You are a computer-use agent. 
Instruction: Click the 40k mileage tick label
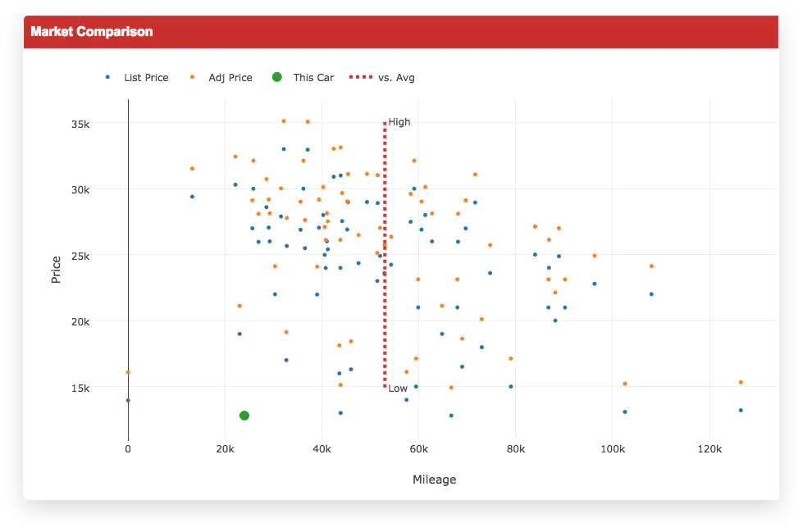tap(322, 449)
